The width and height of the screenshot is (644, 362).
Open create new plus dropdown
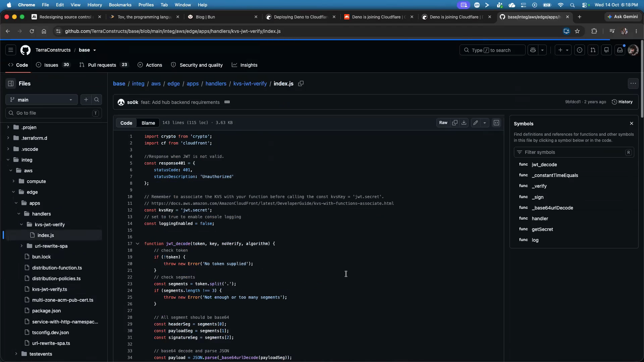click(563, 50)
